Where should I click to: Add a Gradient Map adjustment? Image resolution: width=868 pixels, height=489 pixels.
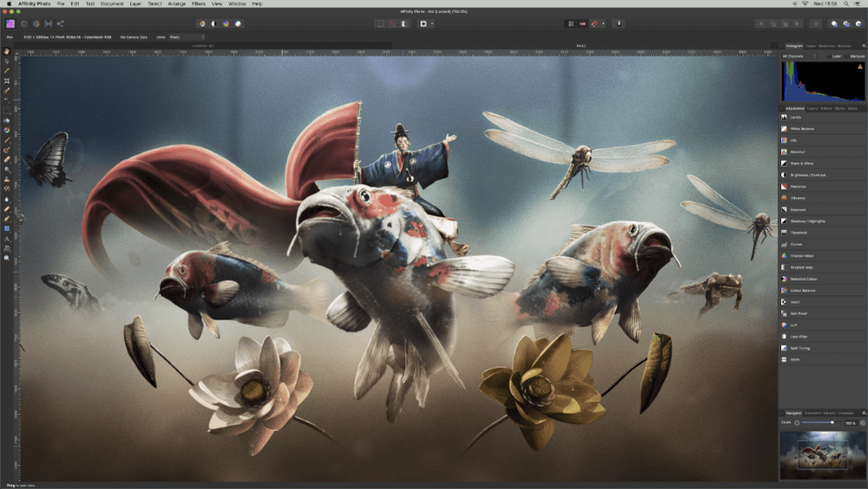(x=823, y=268)
